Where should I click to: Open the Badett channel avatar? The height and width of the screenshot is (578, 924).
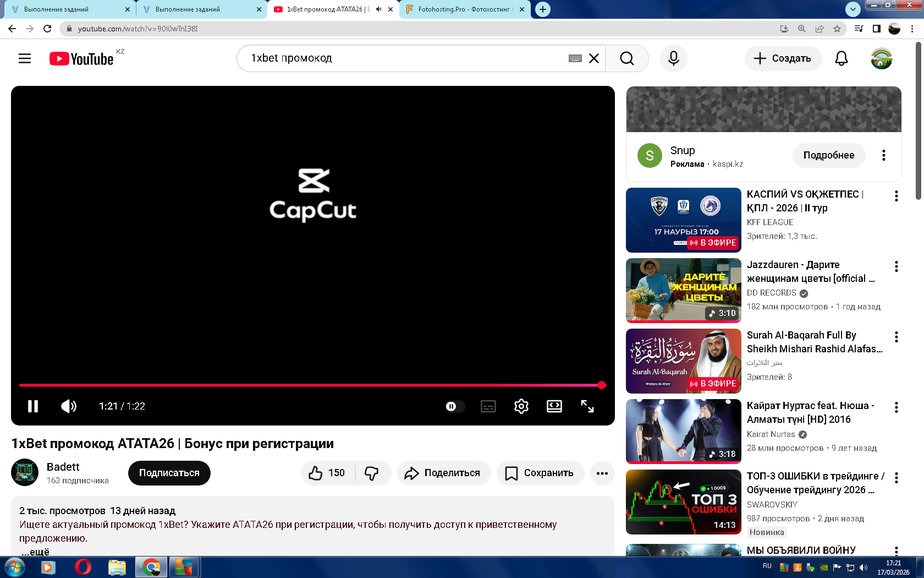[25, 472]
